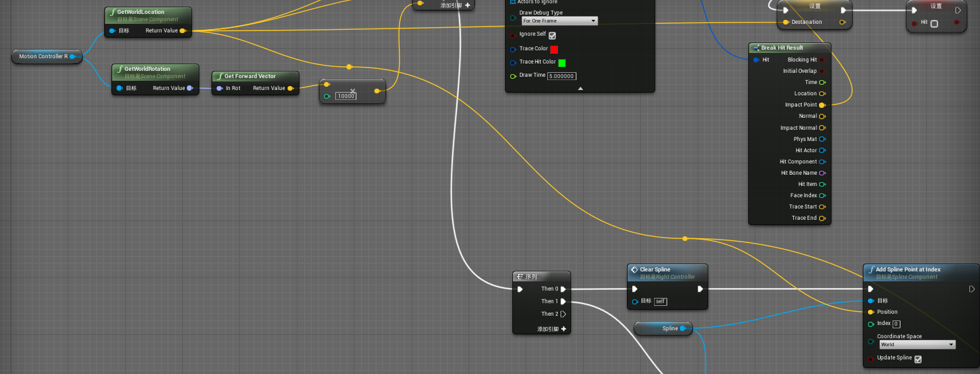Screen dimensions: 980x374
Task: Click the Trace End output pin
Action: point(822,218)
